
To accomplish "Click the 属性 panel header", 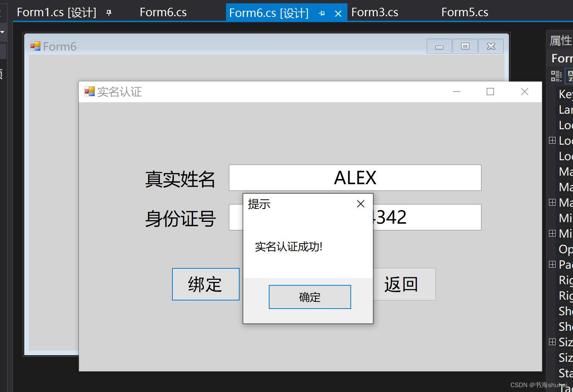I will (x=560, y=41).
